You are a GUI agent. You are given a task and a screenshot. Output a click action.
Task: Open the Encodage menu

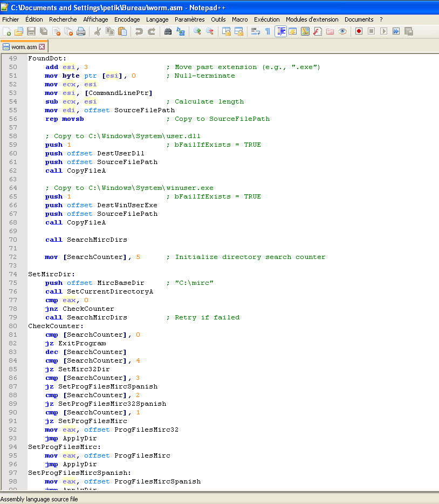click(127, 19)
